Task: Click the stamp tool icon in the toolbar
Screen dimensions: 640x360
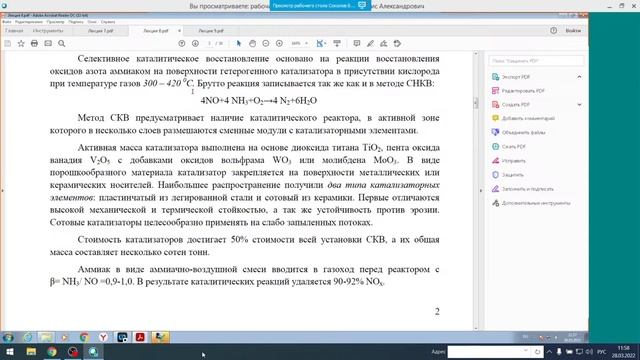Action: (x=397, y=43)
